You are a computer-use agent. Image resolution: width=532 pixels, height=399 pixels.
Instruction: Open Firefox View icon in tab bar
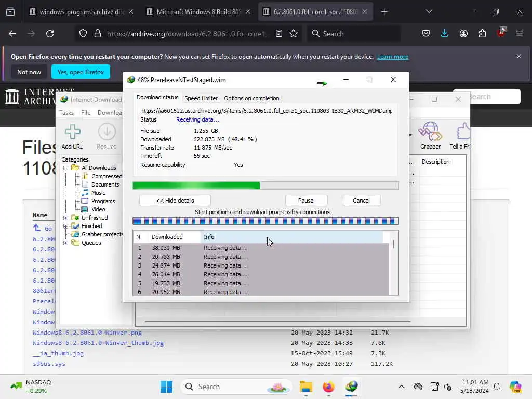(10, 12)
